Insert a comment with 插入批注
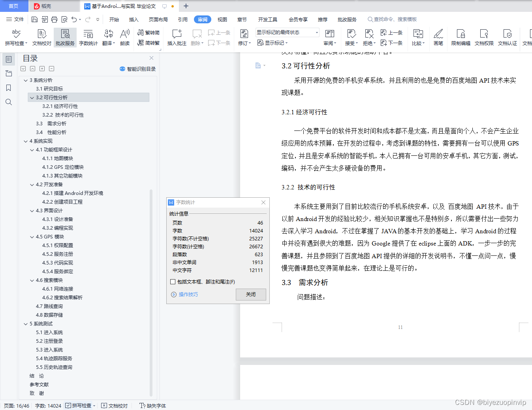Viewport: 532px width, 410px height. point(177,38)
